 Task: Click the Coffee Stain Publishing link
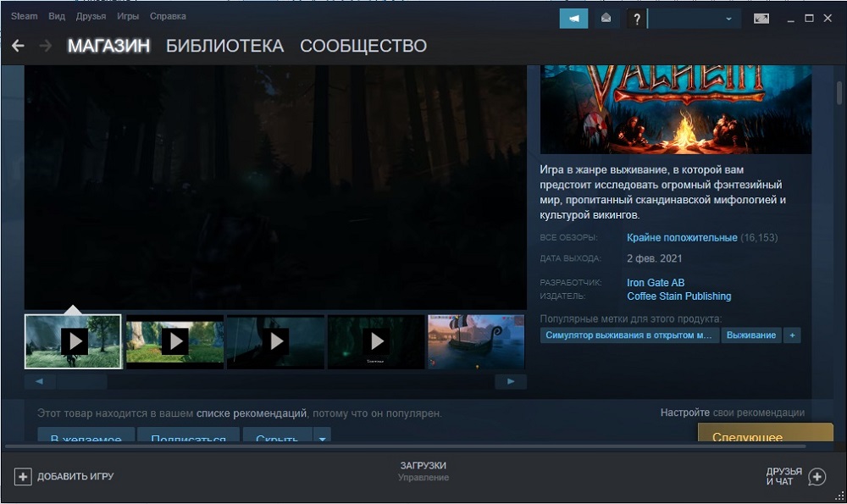coord(678,296)
